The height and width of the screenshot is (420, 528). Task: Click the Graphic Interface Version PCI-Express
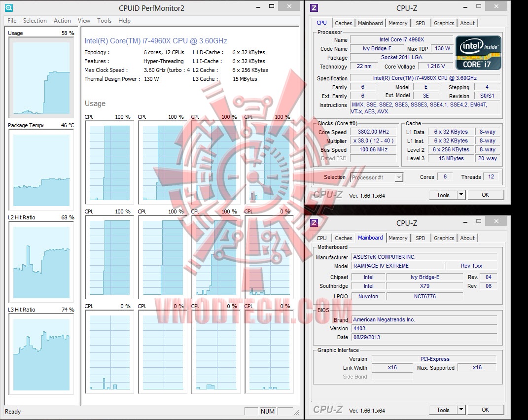[x=434, y=359]
